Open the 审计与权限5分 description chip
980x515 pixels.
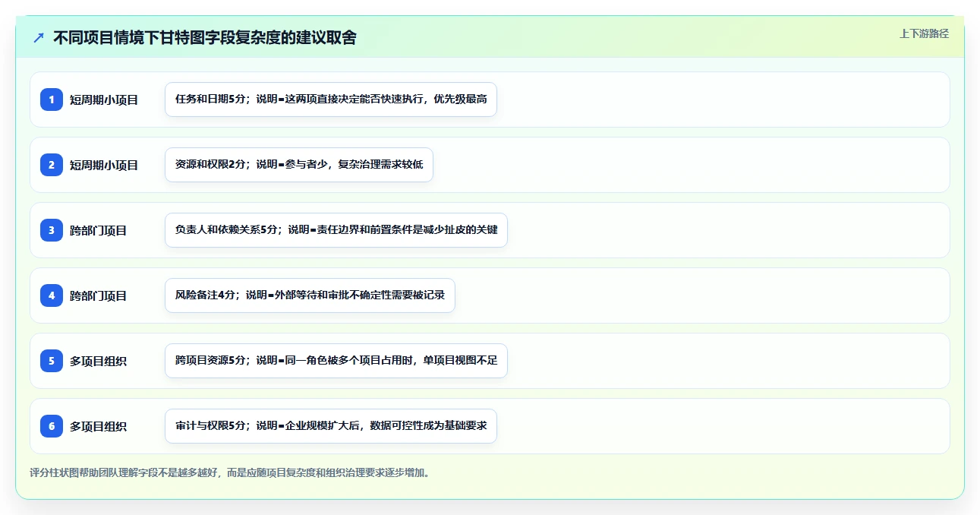331,426
